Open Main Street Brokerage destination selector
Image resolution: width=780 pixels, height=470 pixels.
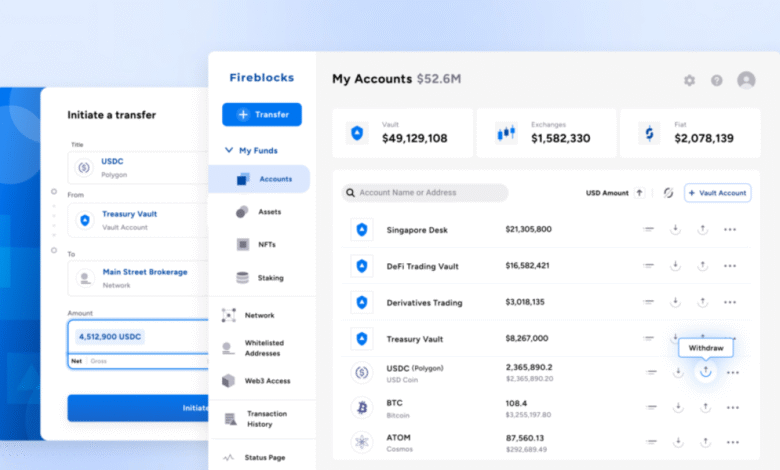pyautogui.click(x=138, y=278)
